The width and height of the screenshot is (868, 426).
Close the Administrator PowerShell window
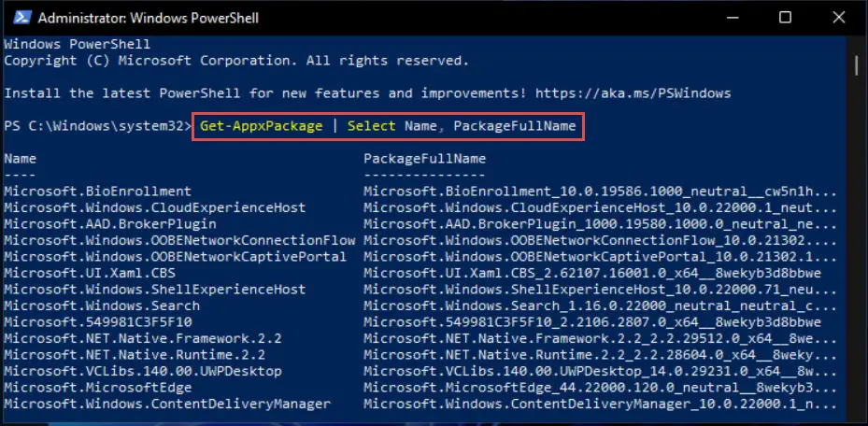[837, 17]
